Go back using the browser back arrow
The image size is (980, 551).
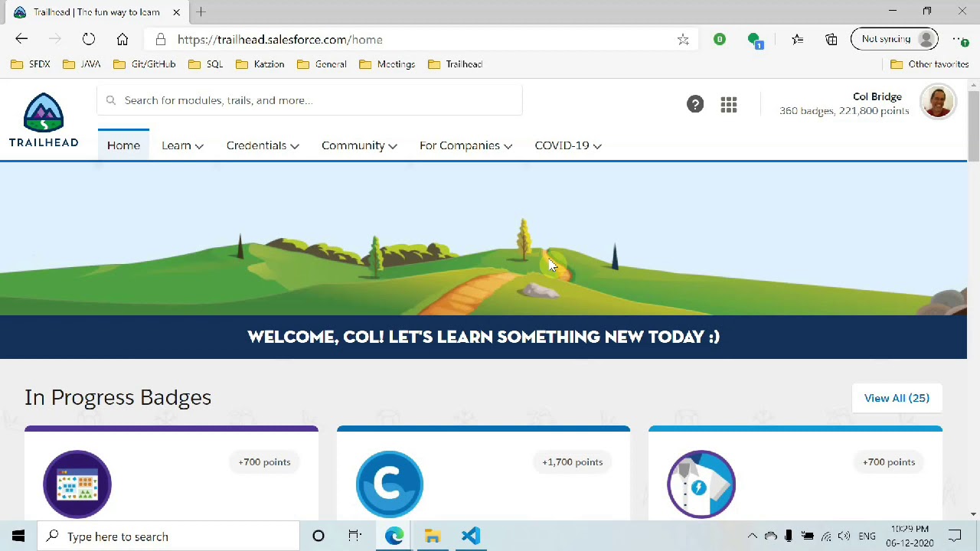[x=21, y=39]
